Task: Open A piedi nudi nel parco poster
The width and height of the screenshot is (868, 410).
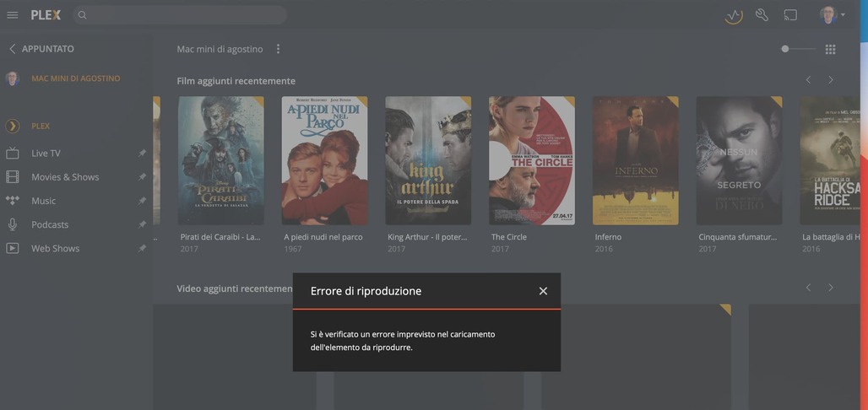Action: click(x=324, y=160)
